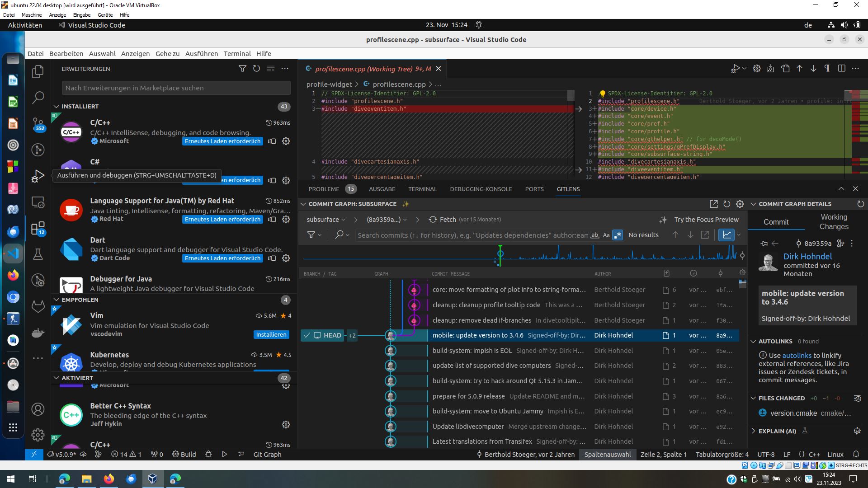Open the subsurface repository dropdown
Image resolution: width=868 pixels, height=488 pixels.
click(325, 220)
